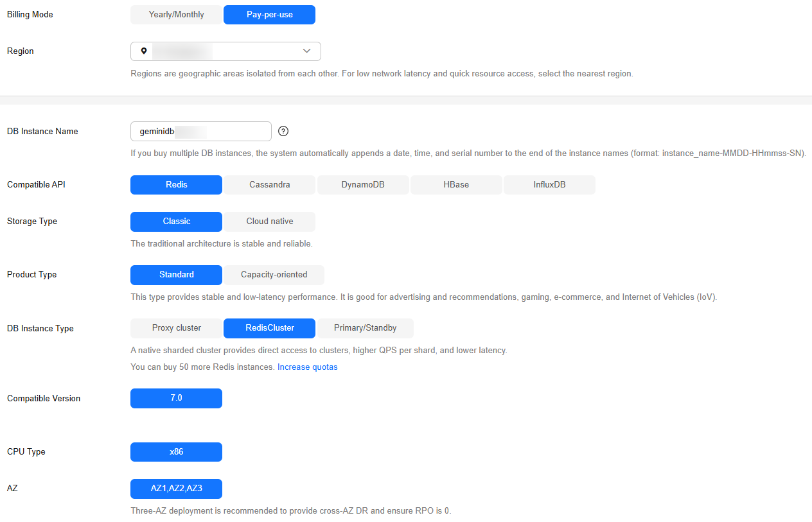This screenshot has width=812, height=522.
Task: Select Capacity-oriented product type
Action: [274, 275]
